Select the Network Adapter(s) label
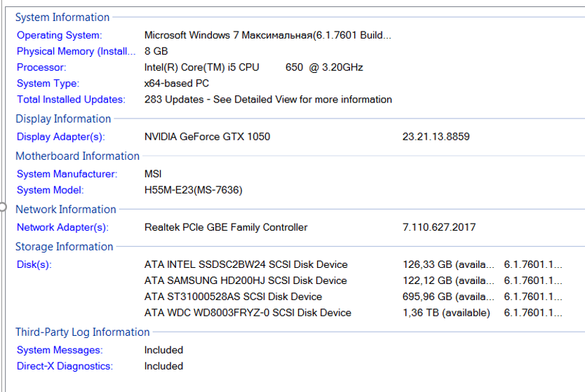Screen dimensions: 585x392 coord(62,227)
